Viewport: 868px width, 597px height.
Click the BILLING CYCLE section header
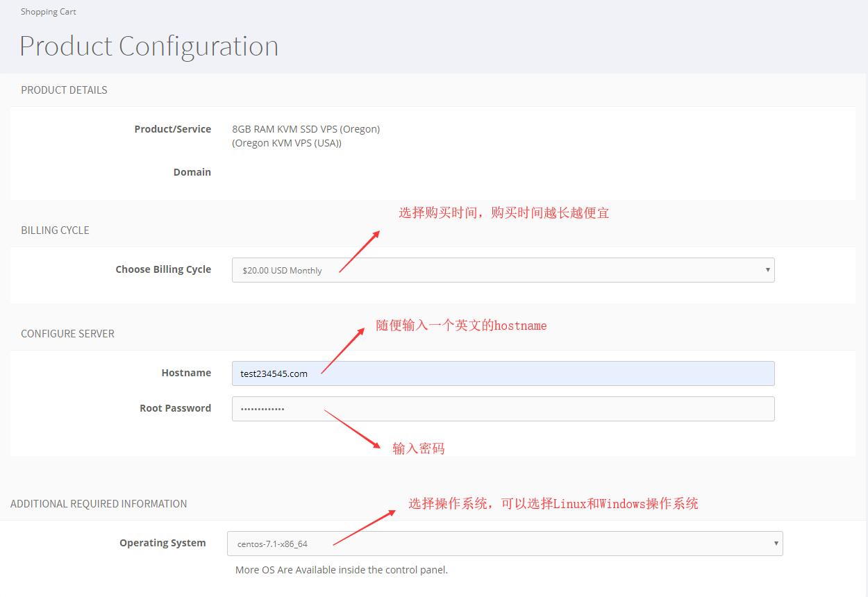[55, 230]
